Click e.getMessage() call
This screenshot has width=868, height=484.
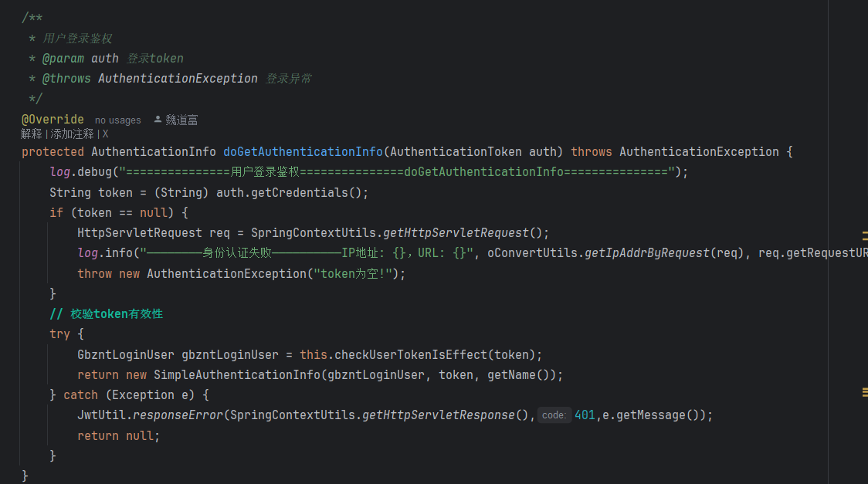[653, 415]
